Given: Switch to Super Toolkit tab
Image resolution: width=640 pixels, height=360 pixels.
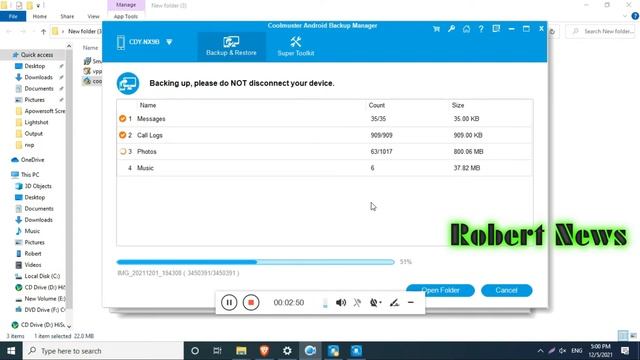Looking at the screenshot, I should pos(296,46).
